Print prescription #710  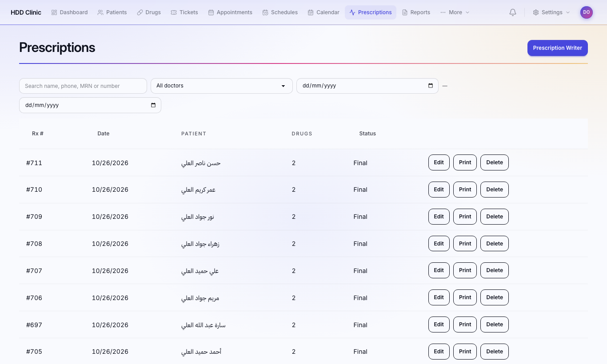[465, 190]
